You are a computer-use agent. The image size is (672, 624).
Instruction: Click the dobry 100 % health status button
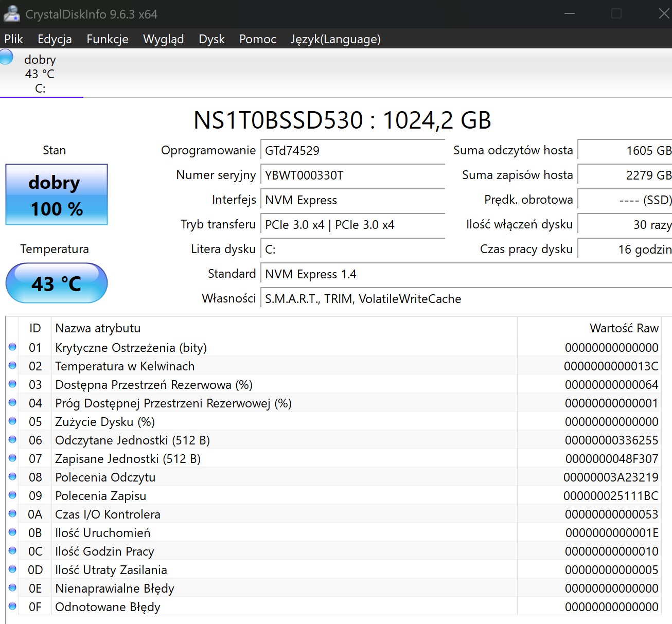(x=57, y=195)
